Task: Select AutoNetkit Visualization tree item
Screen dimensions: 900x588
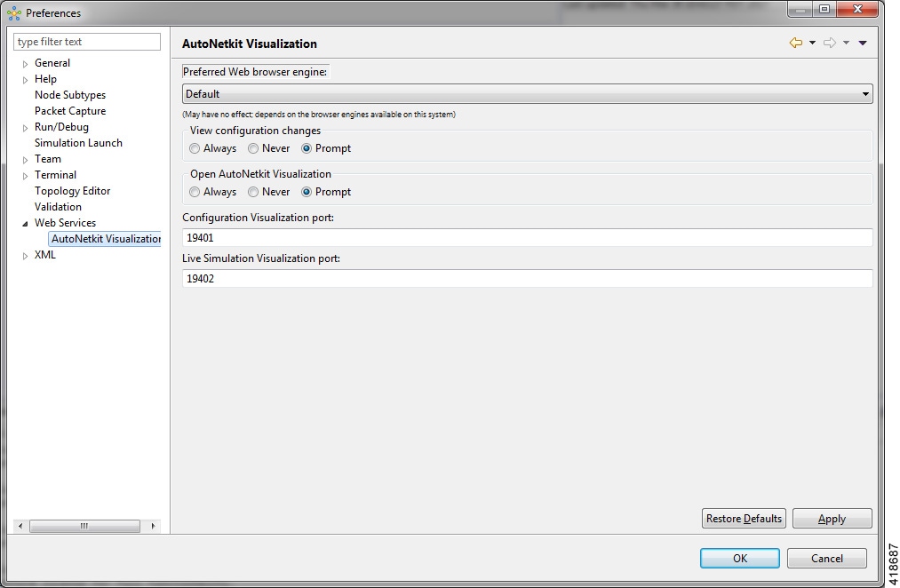Action: click(106, 239)
